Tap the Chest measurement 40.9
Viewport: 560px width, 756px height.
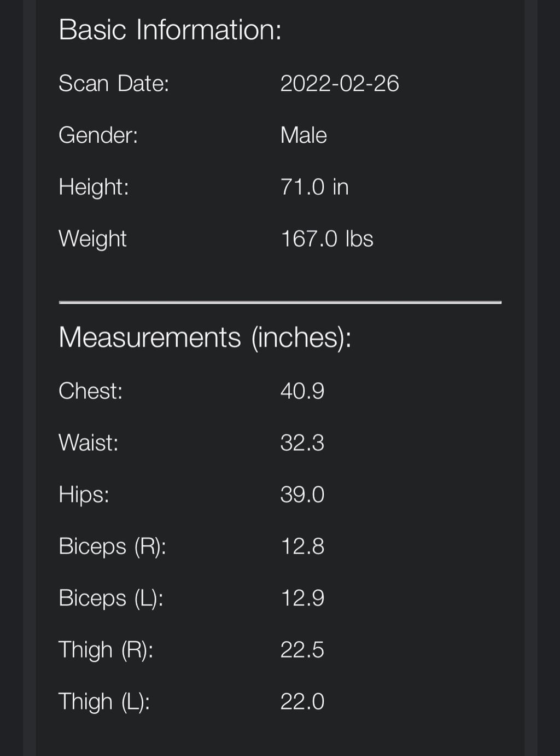click(x=302, y=391)
